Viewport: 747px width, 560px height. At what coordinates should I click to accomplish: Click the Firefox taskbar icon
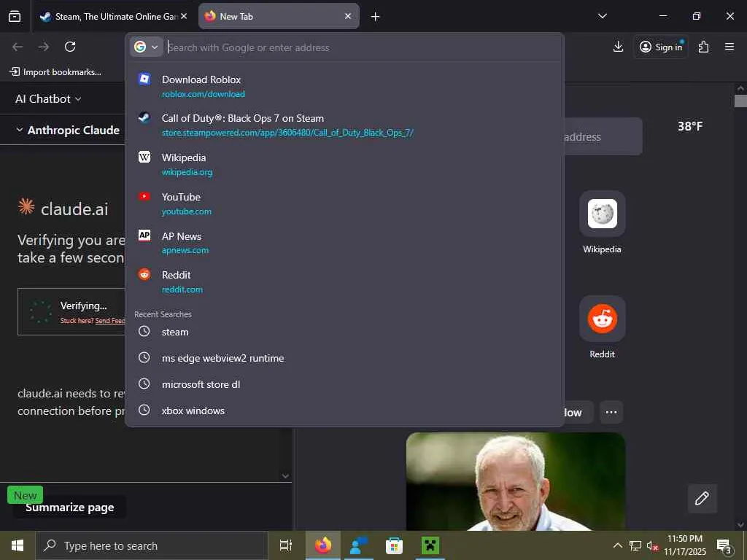[x=323, y=545]
